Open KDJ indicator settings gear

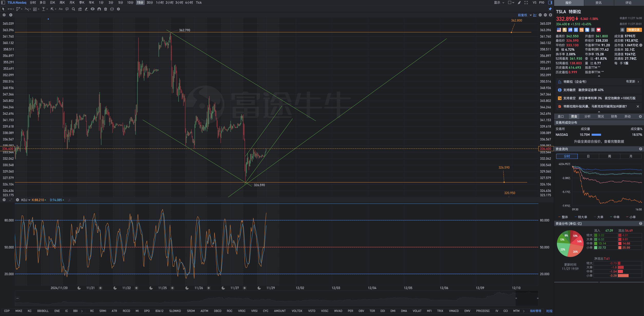coord(4,200)
